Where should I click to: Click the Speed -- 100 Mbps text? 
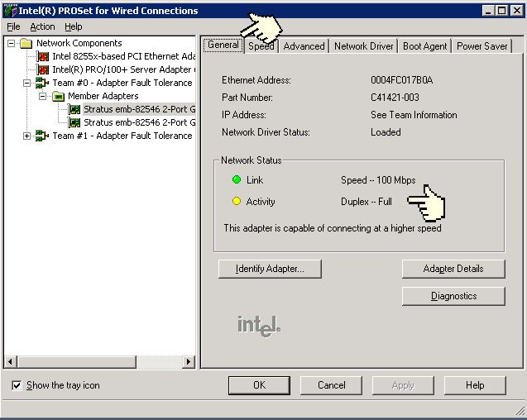click(x=378, y=180)
